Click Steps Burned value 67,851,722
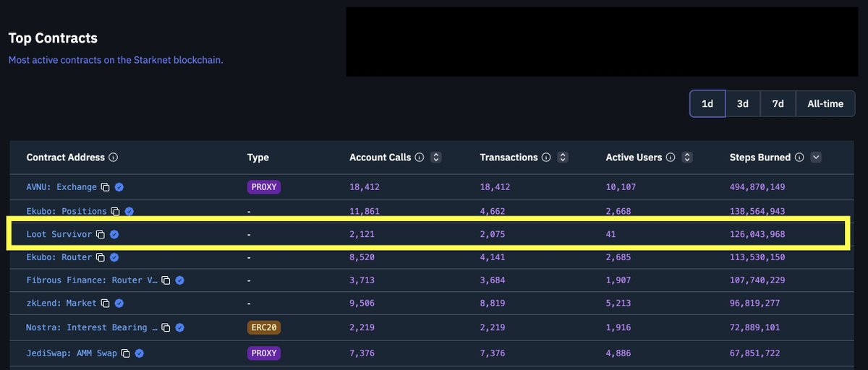Screen dimensions: 868x370 coord(755,353)
